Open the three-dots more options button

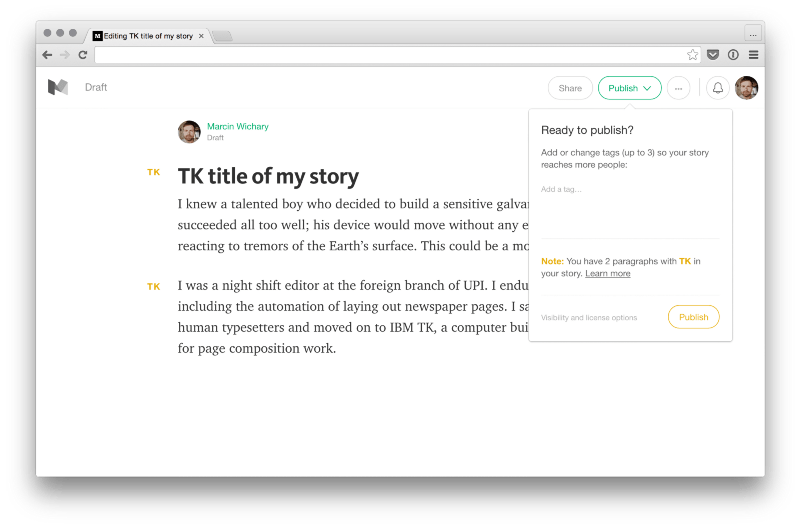point(678,88)
